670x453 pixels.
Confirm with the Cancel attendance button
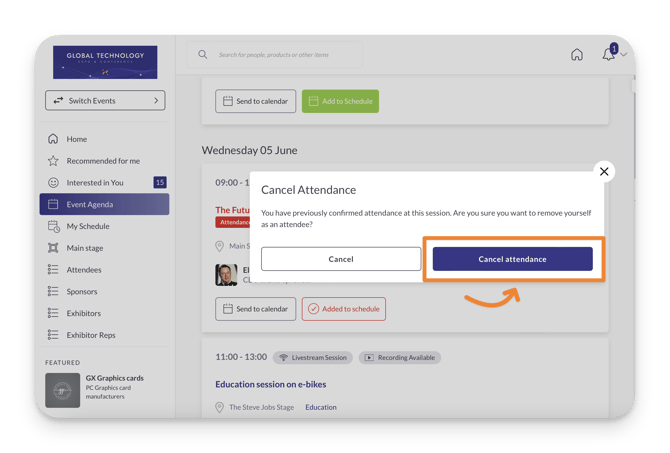pos(512,259)
